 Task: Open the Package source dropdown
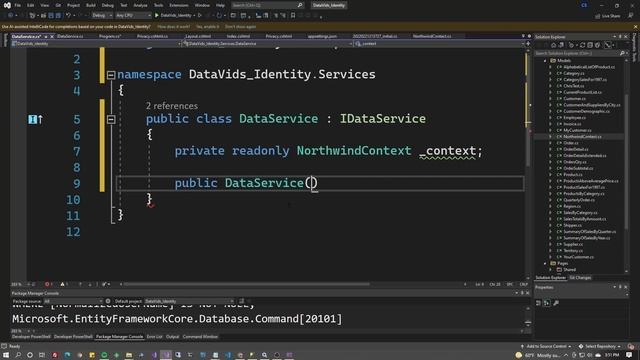tap(73, 301)
